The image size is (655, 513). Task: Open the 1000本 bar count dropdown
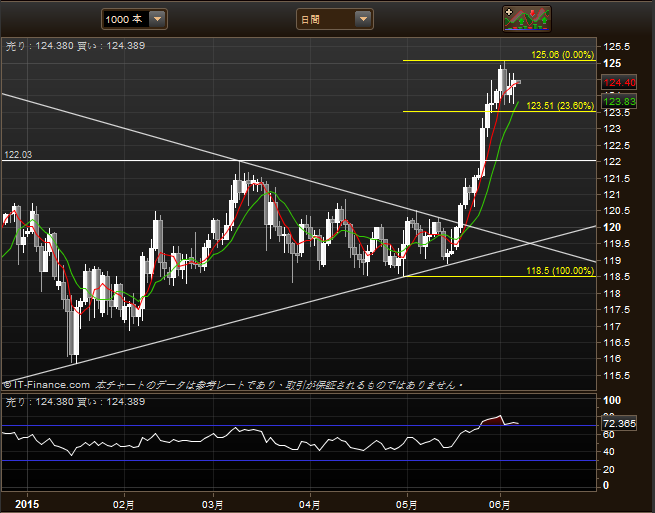coord(134,19)
